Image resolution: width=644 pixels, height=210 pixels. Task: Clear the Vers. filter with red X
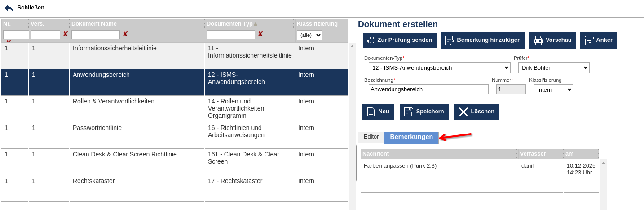pos(66,34)
